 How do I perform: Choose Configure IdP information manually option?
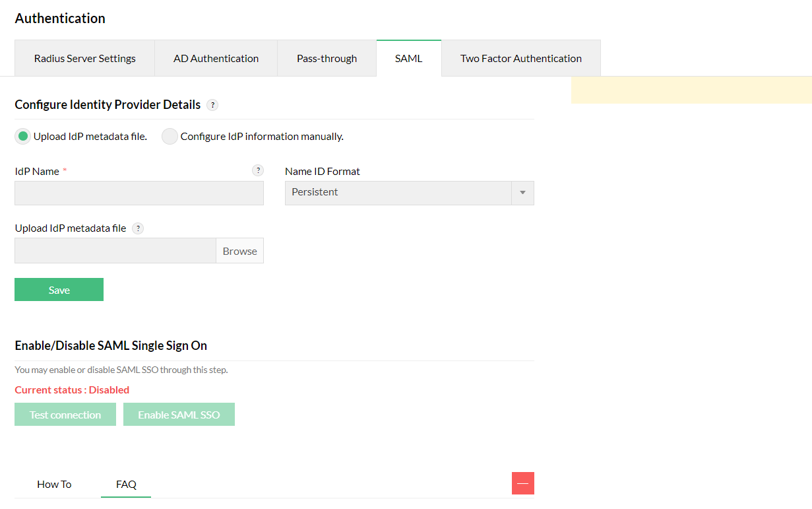click(x=170, y=137)
